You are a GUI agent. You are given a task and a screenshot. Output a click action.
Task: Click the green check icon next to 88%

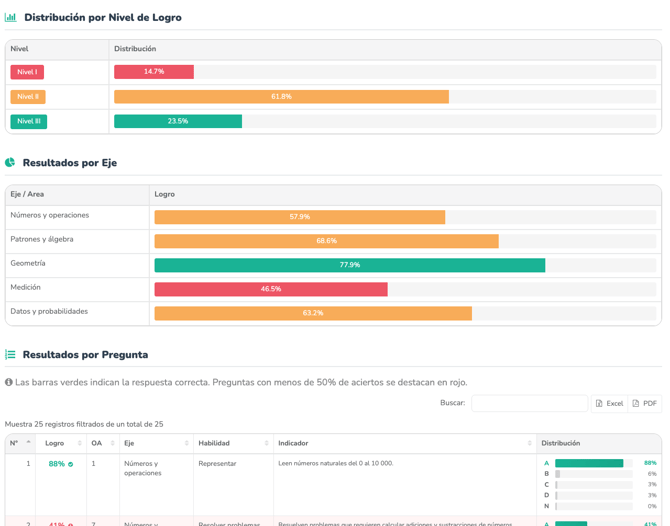pos(70,464)
